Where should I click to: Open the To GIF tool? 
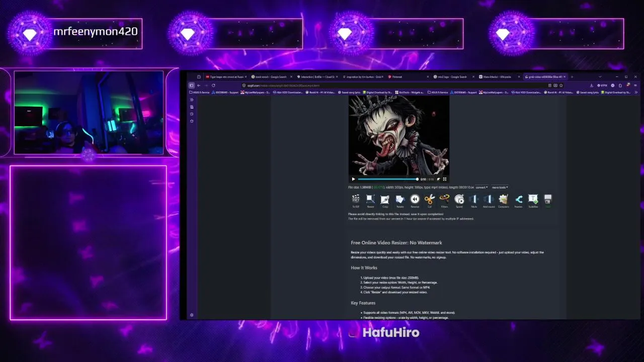pos(356,201)
